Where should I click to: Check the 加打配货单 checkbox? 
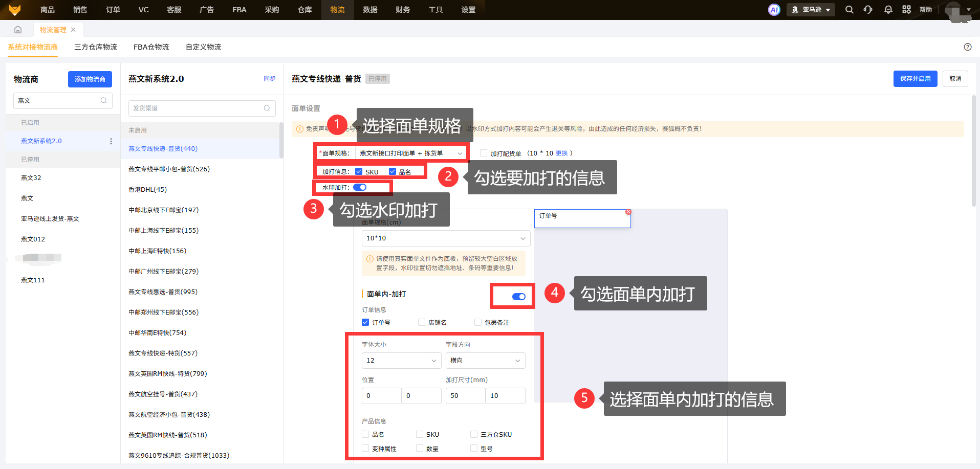pyautogui.click(x=484, y=153)
